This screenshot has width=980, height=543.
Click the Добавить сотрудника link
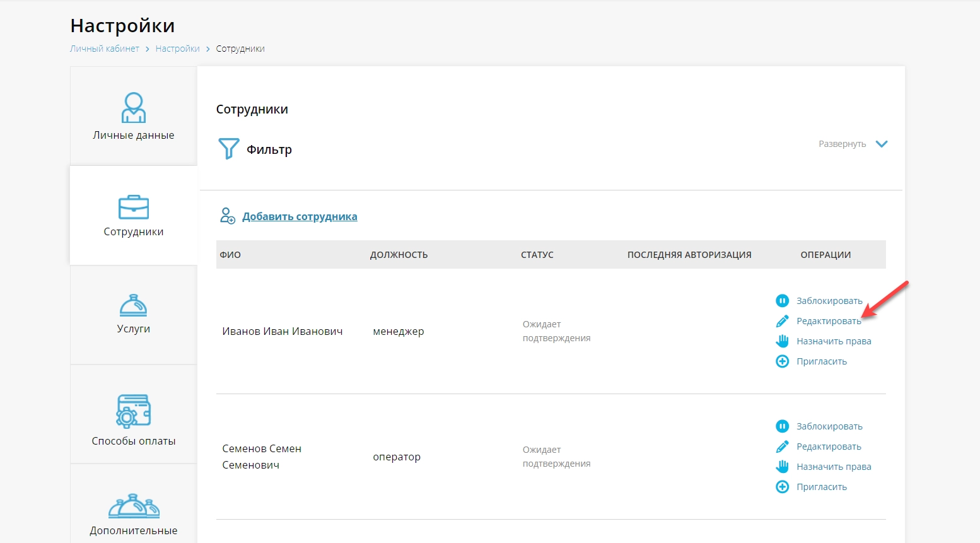300,216
